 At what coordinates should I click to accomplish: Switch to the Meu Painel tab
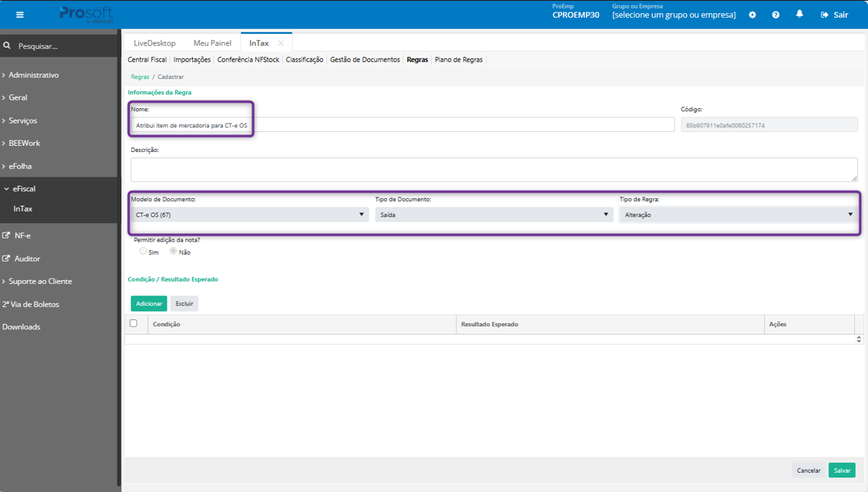pyautogui.click(x=213, y=43)
